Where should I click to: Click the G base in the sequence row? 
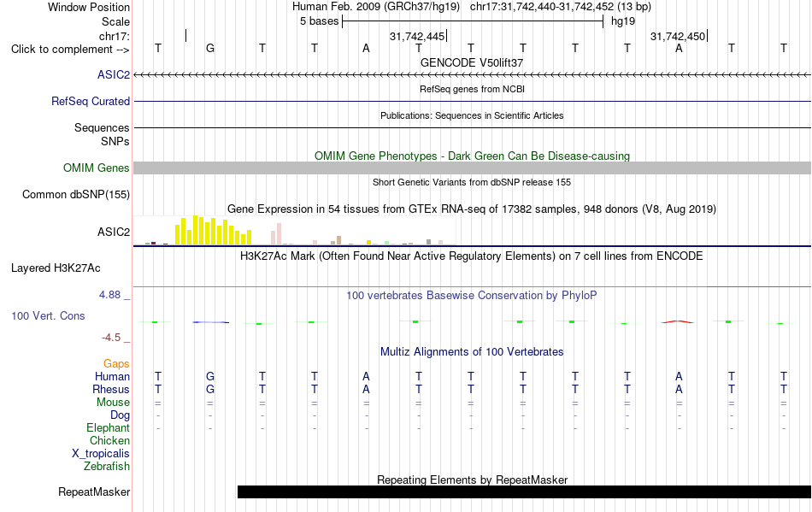pos(210,49)
